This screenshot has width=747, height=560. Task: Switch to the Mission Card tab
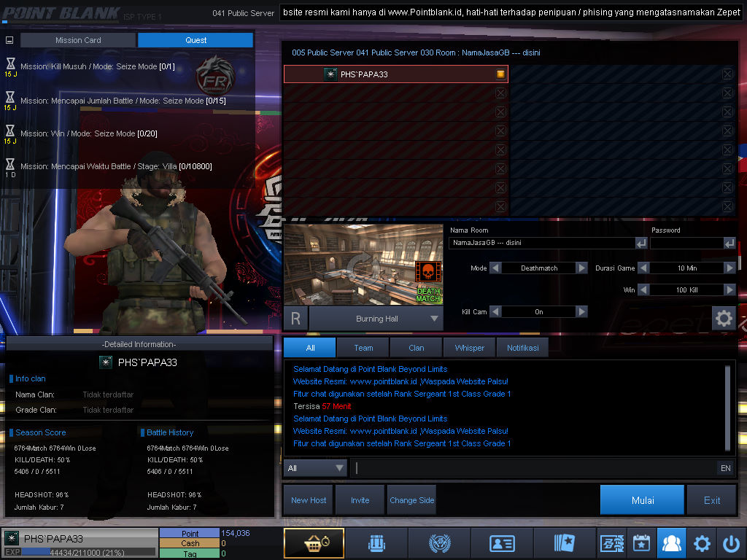point(78,40)
